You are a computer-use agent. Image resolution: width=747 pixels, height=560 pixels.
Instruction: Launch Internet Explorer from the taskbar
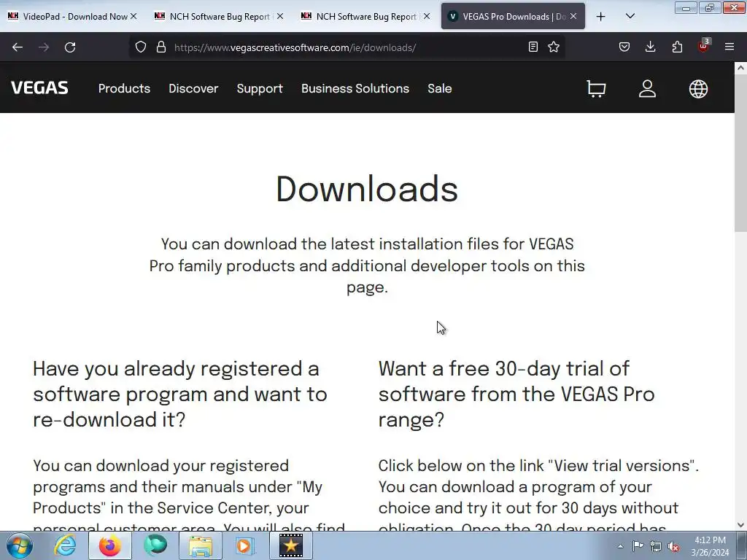pos(65,545)
